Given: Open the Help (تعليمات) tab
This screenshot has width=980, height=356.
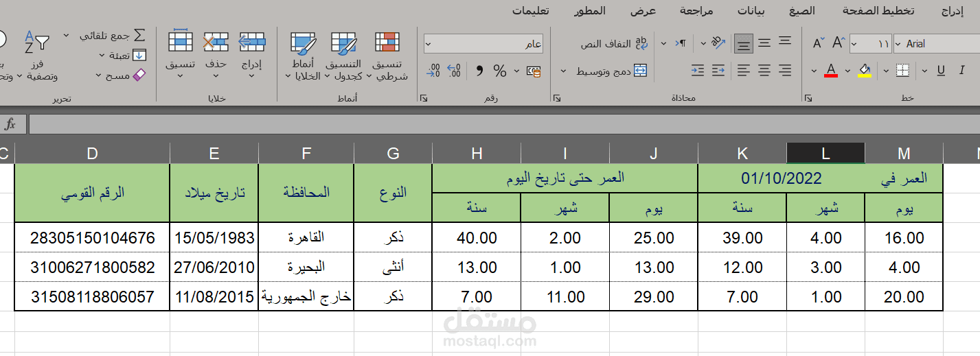Looking at the screenshot, I should point(530,10).
